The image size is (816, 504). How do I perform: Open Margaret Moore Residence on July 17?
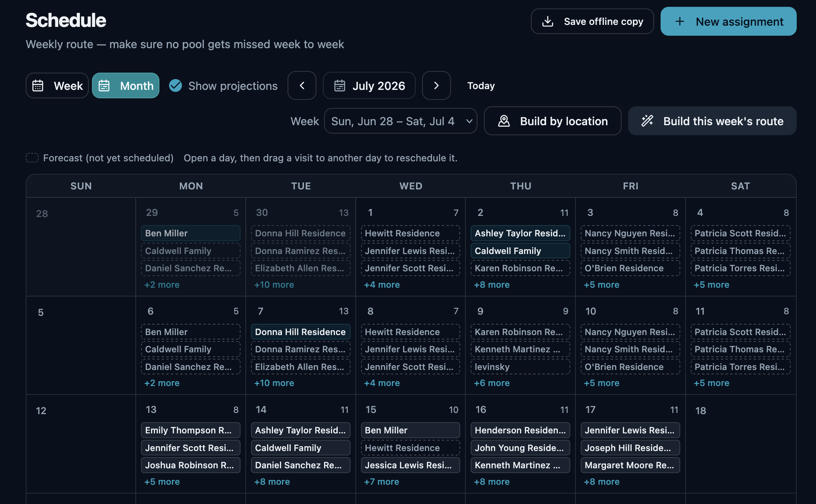(x=630, y=465)
